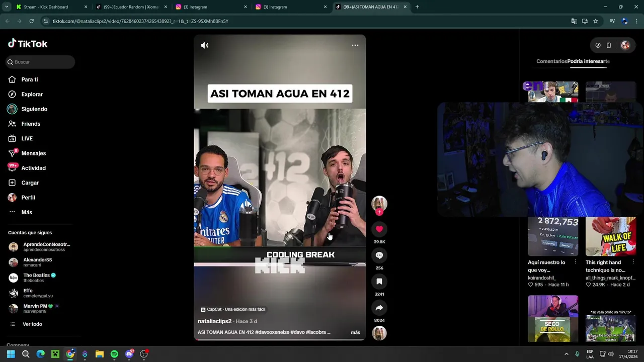Open Chrome media controls icon

[612, 21]
